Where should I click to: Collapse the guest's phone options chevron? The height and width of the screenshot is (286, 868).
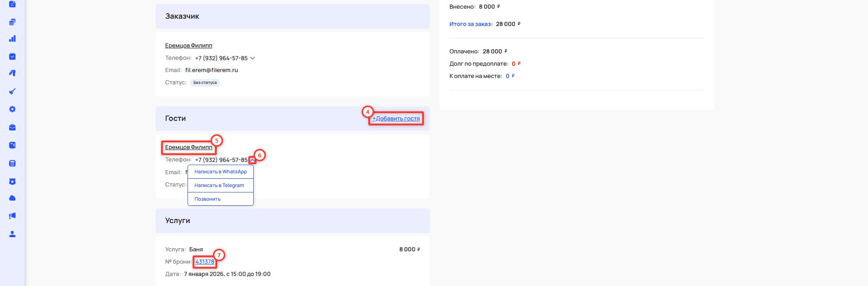(x=252, y=160)
